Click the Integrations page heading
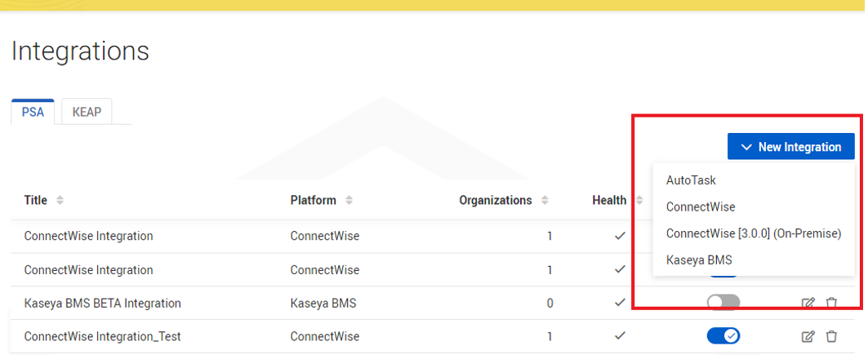868x355 pixels. pyautogui.click(x=80, y=51)
